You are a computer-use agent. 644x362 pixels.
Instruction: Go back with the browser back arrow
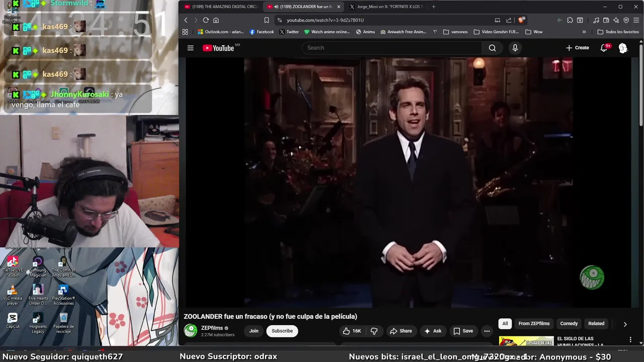pos(186,20)
